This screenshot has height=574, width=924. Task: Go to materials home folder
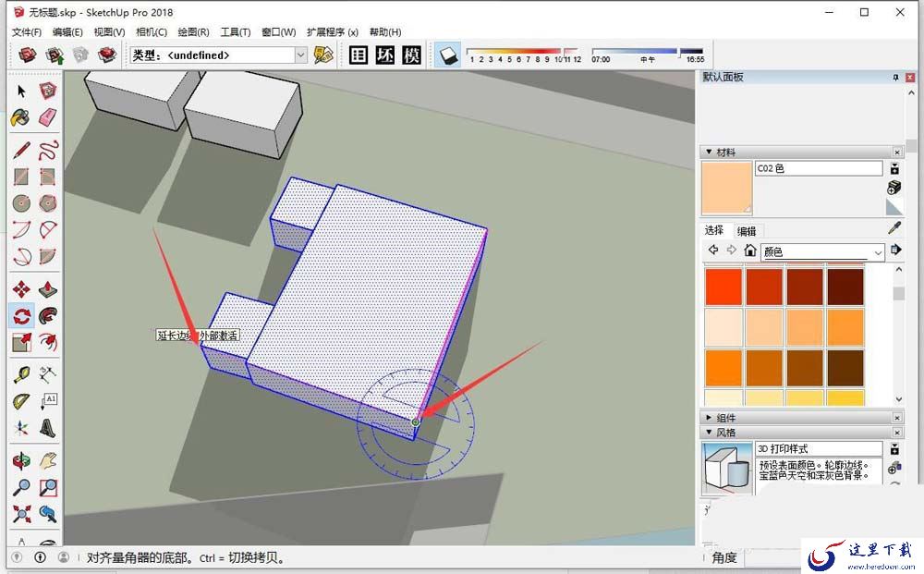[x=749, y=250]
